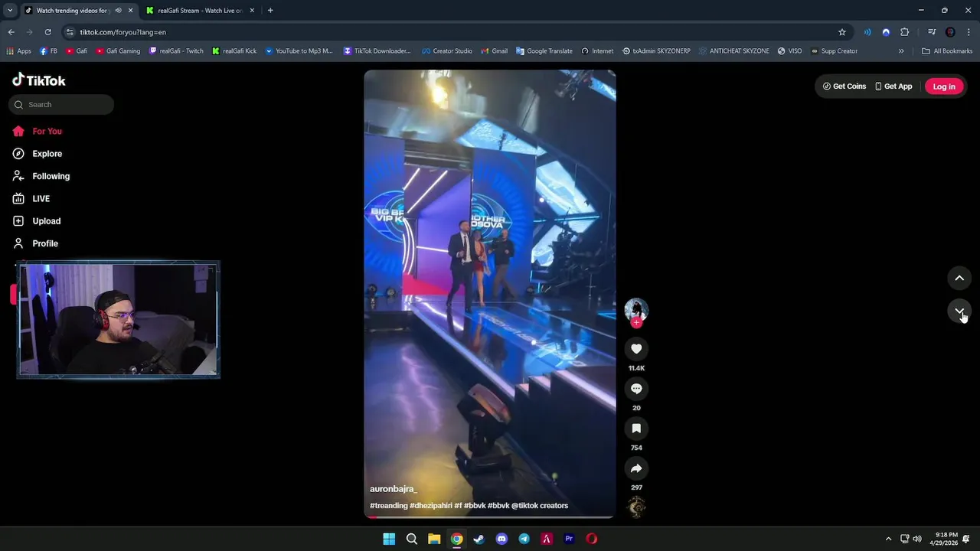Expand hidden bookmarks with the double chevron
980x551 pixels.
[901, 51]
